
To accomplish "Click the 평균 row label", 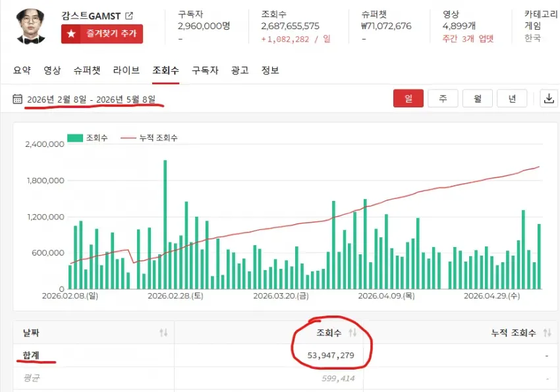I will (x=31, y=378).
